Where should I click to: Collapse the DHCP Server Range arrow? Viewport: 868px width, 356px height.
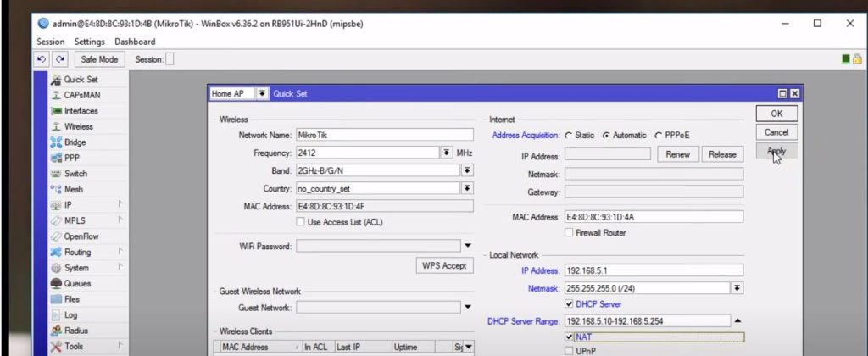pyautogui.click(x=738, y=320)
